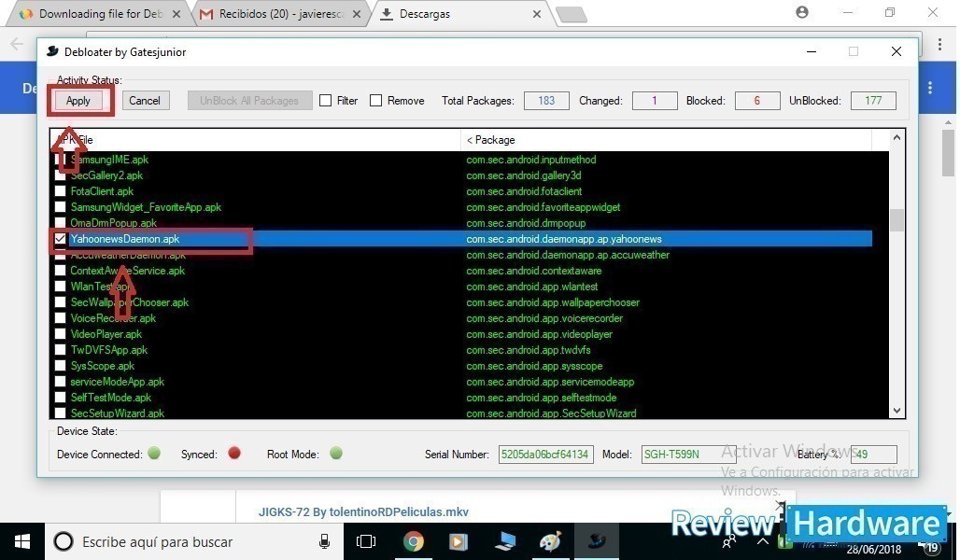
Task: Check the TwDVFSApp.apk checkbox
Action: pos(60,350)
